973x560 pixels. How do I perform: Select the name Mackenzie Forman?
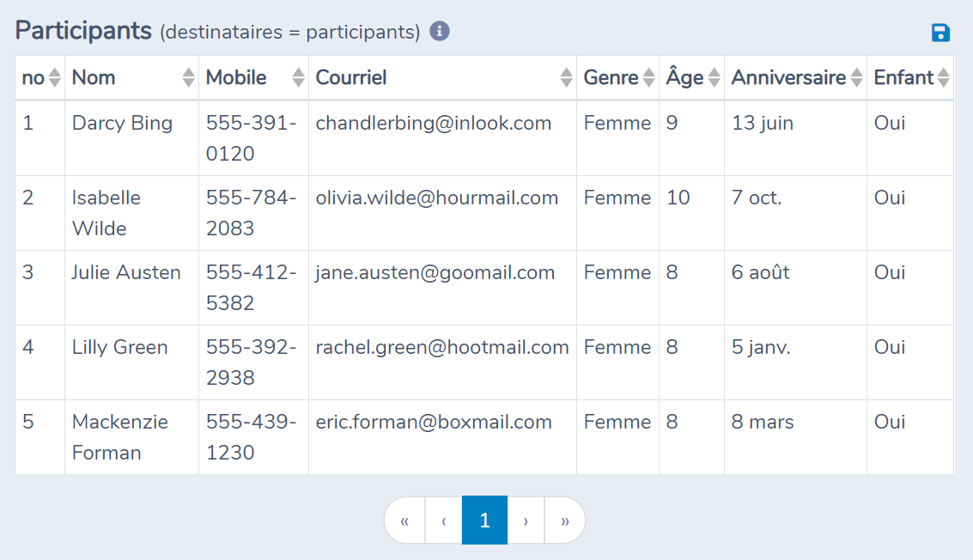(x=119, y=437)
